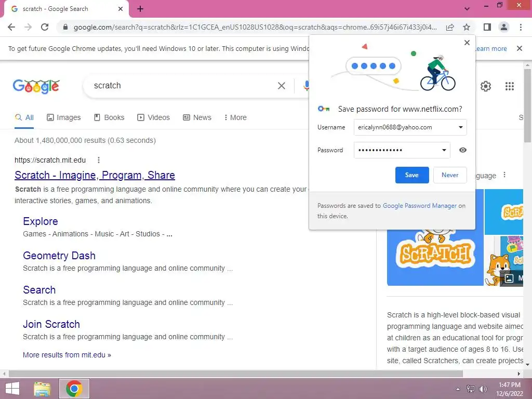
Task: Go to Google homepage via logo
Action: point(36,86)
